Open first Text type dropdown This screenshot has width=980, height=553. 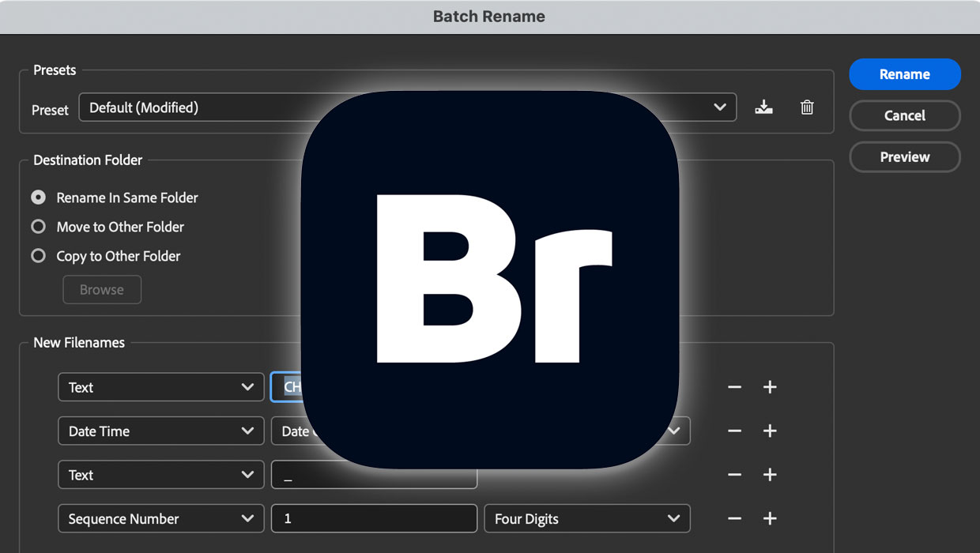click(161, 387)
